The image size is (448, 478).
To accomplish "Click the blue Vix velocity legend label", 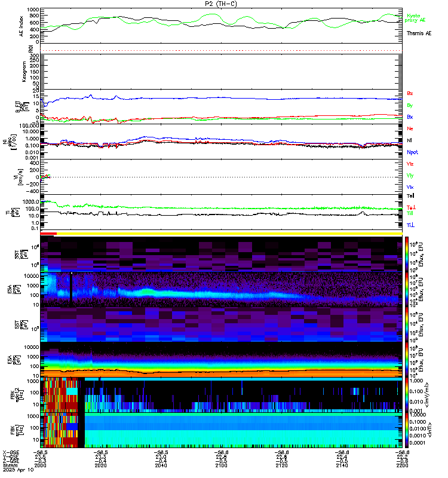I will tap(410, 187).
